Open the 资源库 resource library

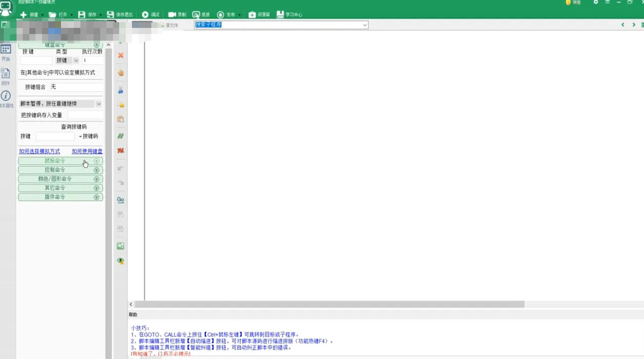pos(252,15)
